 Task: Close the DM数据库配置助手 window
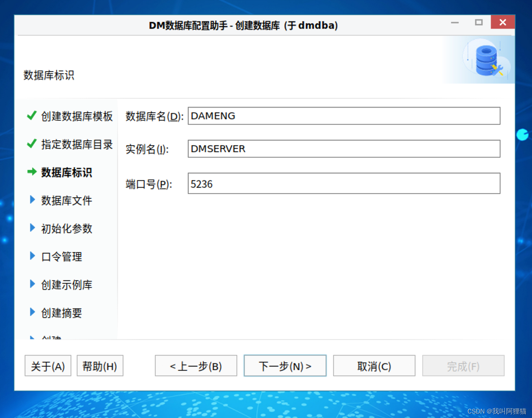[503, 22]
